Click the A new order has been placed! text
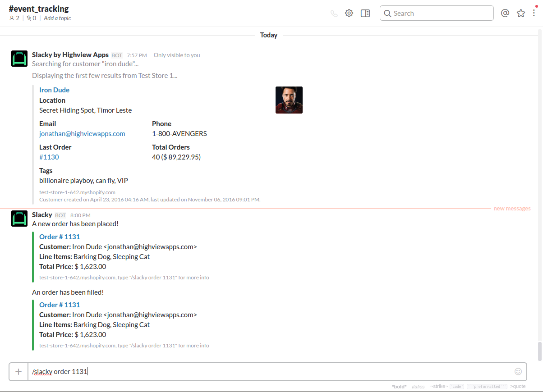 (75, 224)
